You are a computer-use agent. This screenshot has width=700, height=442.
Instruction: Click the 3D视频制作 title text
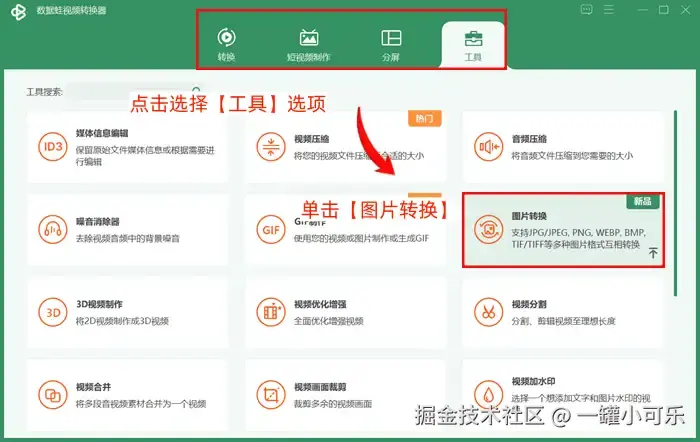[x=99, y=304]
